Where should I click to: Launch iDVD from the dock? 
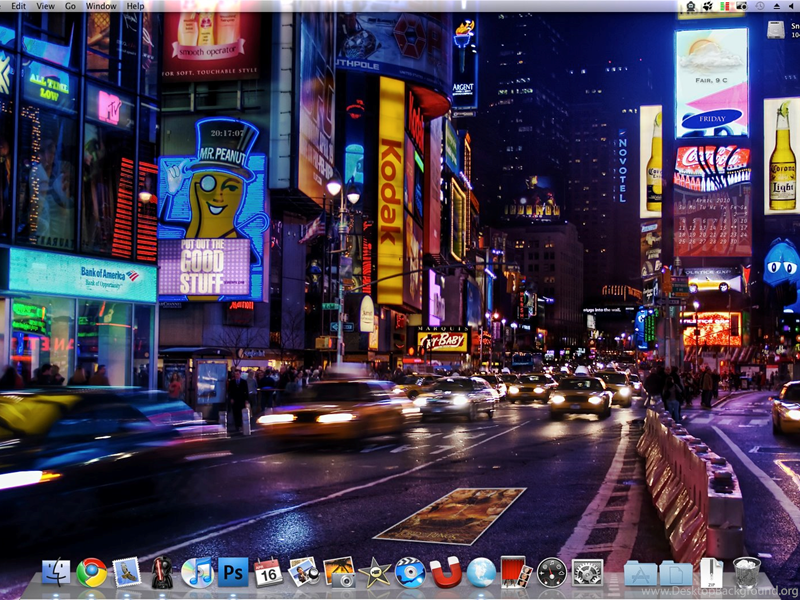point(410,572)
